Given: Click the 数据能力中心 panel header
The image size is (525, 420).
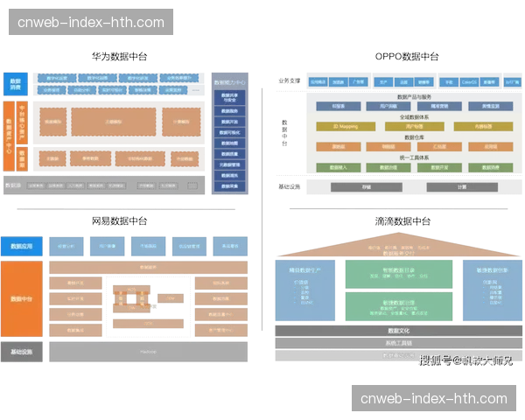Looking at the screenshot, I should tap(229, 82).
